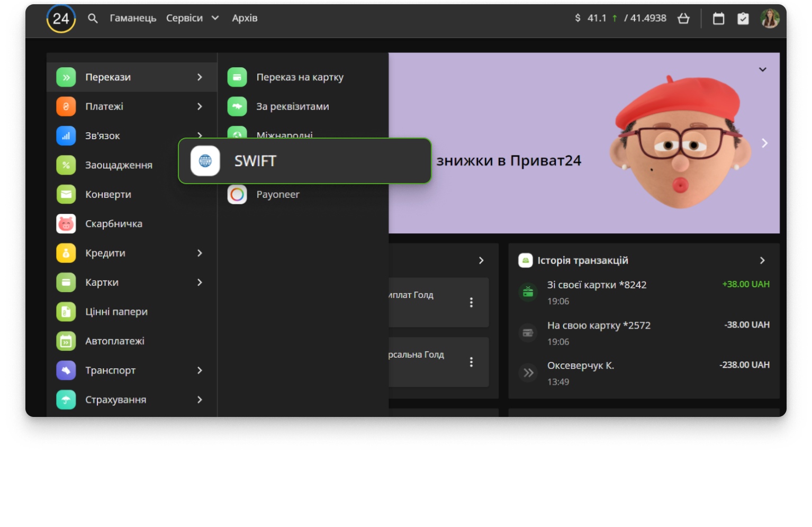Open Історія транзакцій full list arrow
The height and width of the screenshot is (527, 812).
762,260
